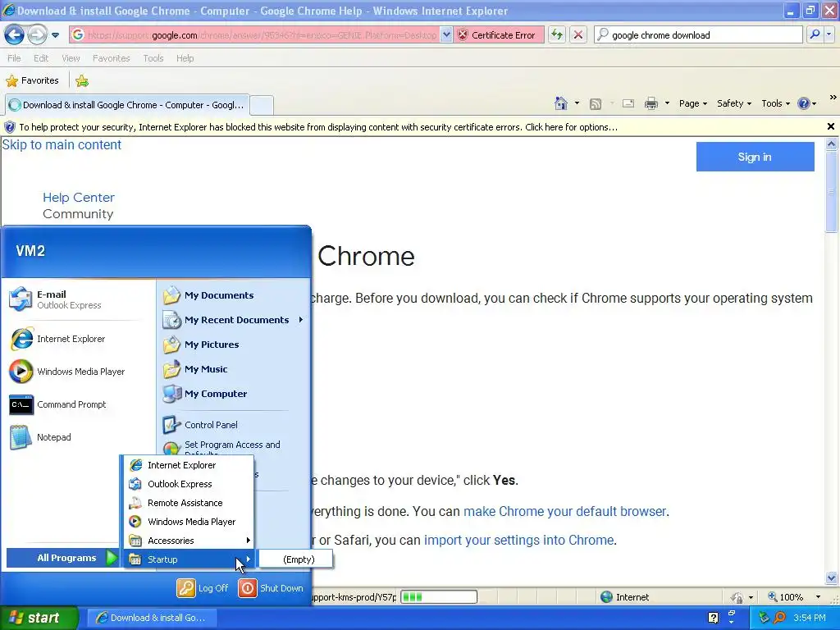Open the Page command bar menu
Screen dimensions: 840x630
tap(692, 103)
